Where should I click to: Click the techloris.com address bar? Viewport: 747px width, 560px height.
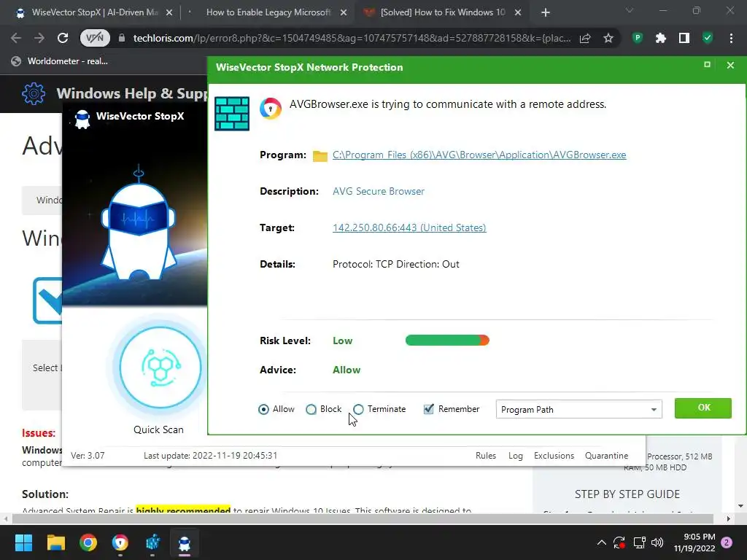(352, 38)
